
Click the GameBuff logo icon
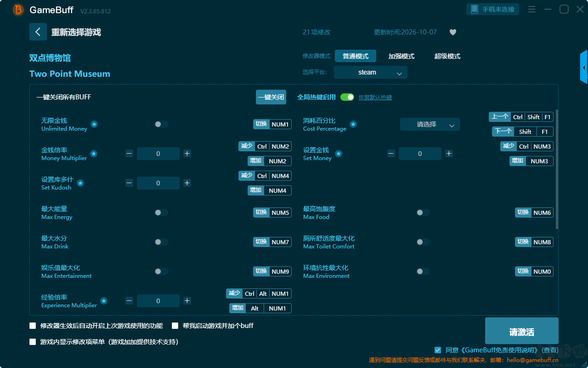point(18,10)
